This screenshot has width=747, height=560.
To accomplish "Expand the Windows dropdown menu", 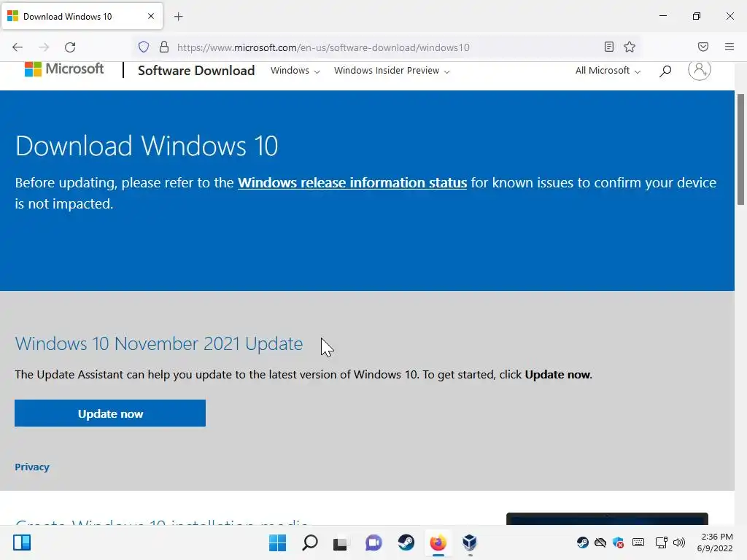I will pos(295,71).
